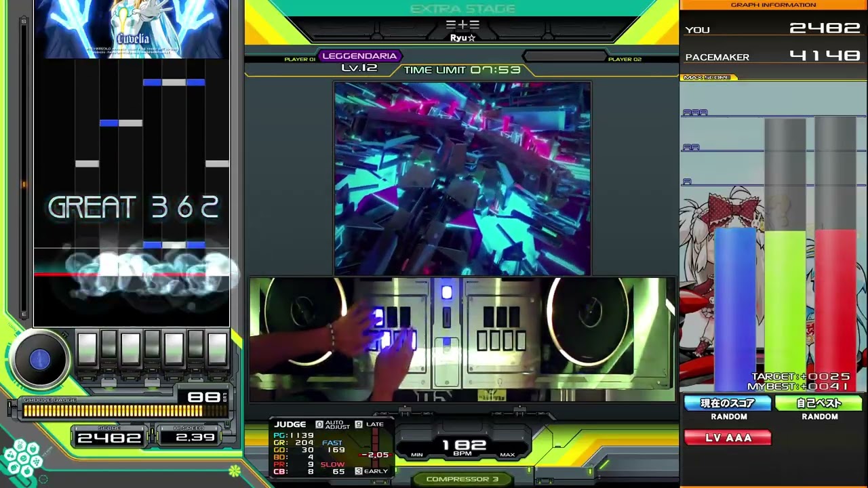Click the flower logo in bottom-left corner
Viewport: 868px width, 488px height.
coord(24,459)
